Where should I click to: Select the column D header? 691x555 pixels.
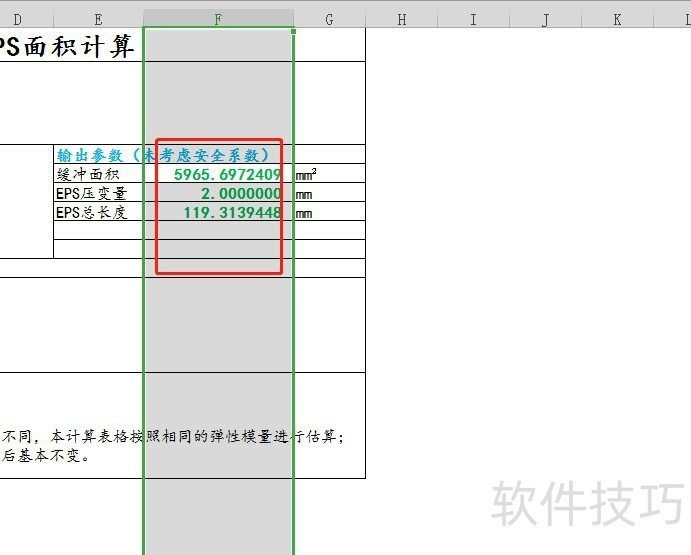coord(17,19)
